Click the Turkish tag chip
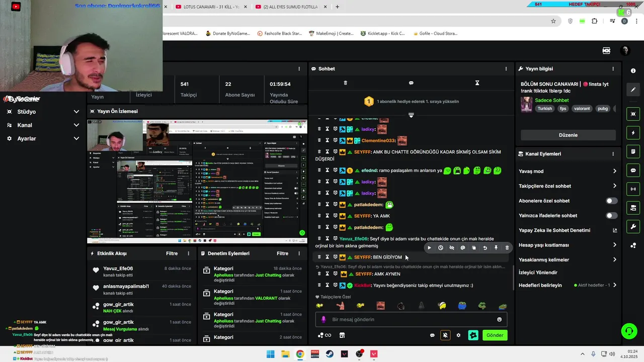This screenshot has height=362, width=644. (544, 109)
